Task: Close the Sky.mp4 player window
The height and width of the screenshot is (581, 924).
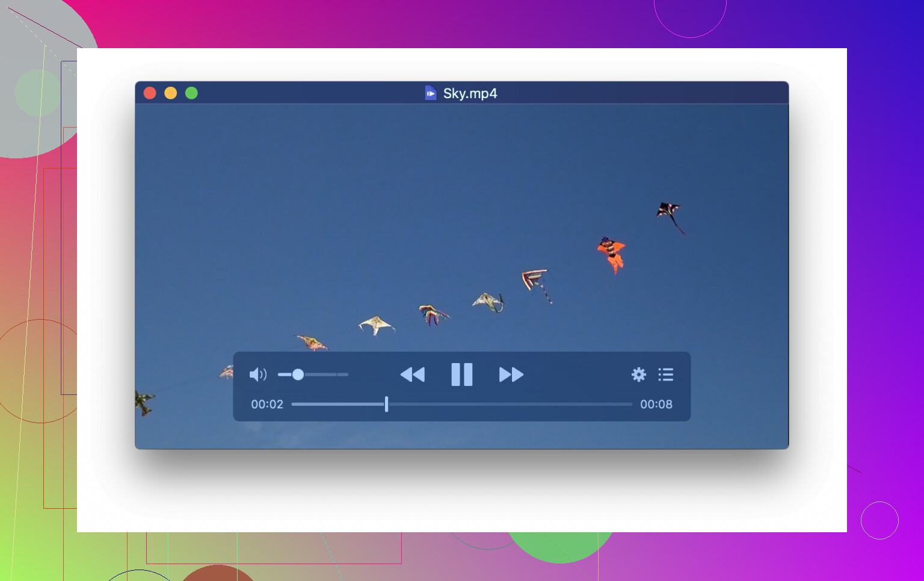Action: pyautogui.click(x=150, y=93)
